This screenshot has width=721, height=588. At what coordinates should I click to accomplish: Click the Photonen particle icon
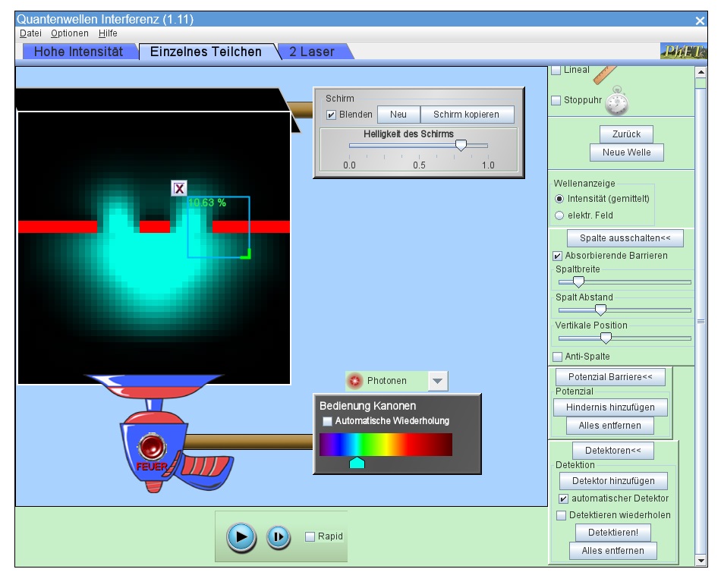354,381
